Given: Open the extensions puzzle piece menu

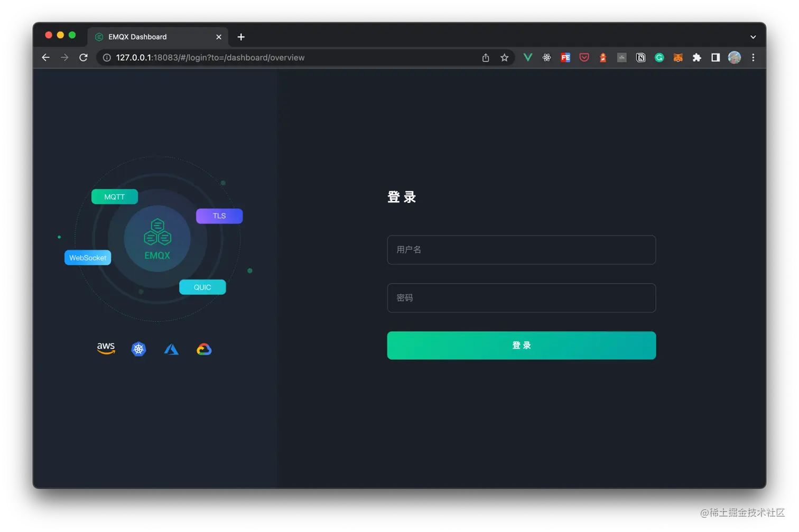Looking at the screenshot, I should tap(696, 58).
